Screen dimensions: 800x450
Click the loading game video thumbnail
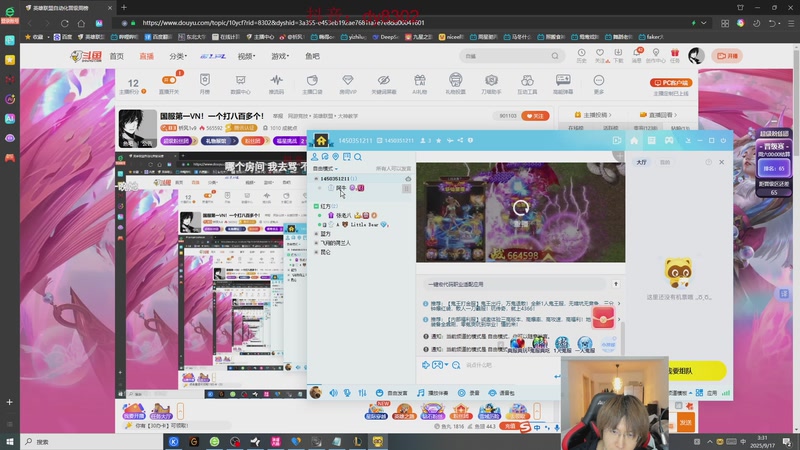(520, 212)
